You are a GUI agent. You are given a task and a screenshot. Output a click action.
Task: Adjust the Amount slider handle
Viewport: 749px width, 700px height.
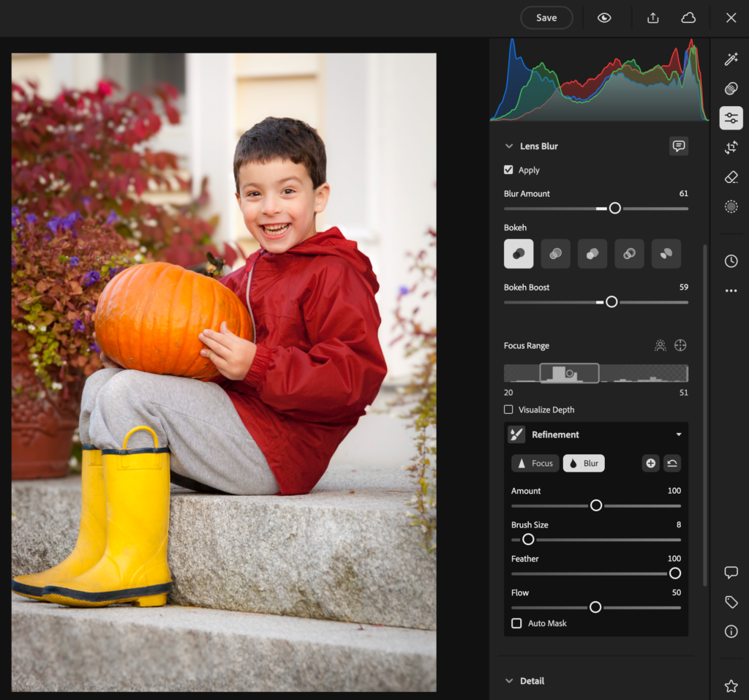click(x=596, y=505)
